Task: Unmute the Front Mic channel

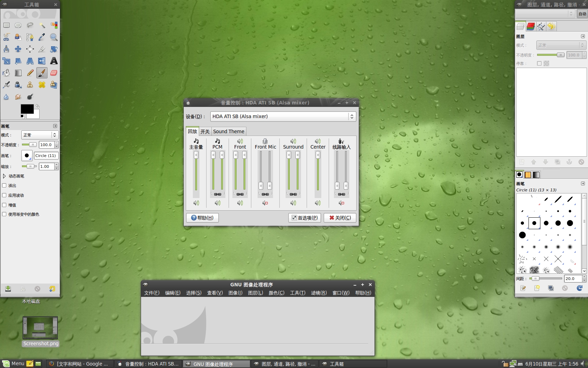Action: point(265,203)
